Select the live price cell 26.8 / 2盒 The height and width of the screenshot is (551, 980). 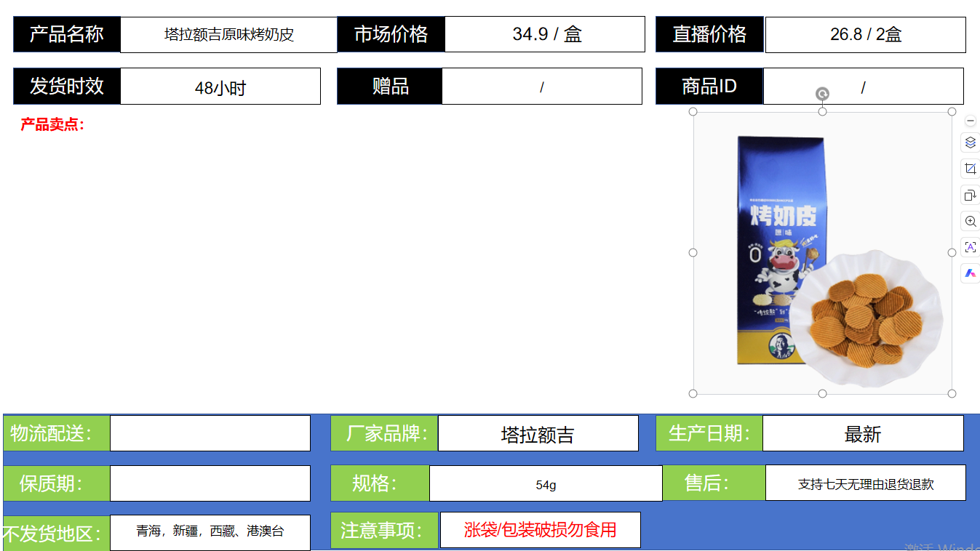click(865, 35)
